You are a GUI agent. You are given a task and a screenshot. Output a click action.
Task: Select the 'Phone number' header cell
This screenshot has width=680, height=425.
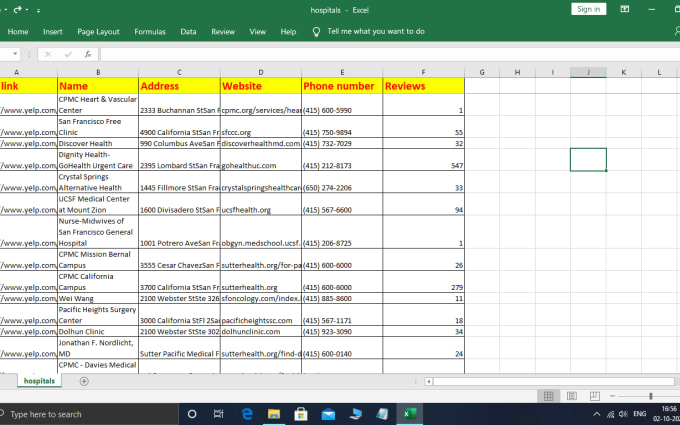tap(342, 86)
